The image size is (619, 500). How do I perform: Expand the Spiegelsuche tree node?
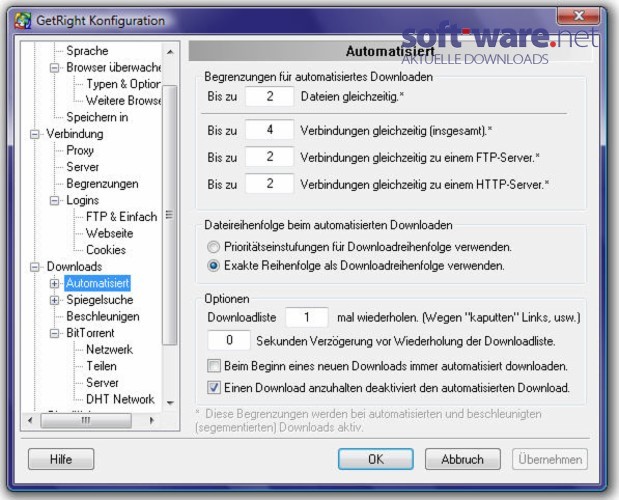[54, 300]
